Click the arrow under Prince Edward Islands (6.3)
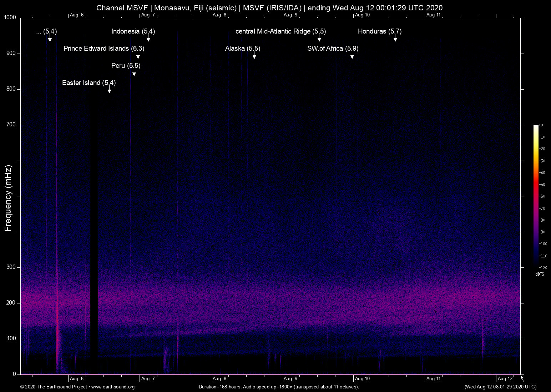Screen dimensions: 551x392 138,55
